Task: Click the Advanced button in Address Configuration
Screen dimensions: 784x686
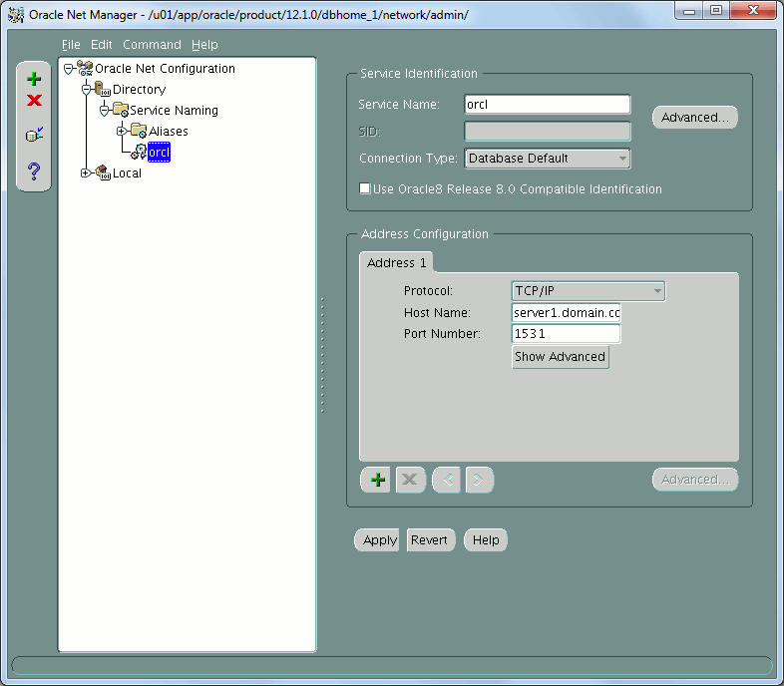Action: point(695,480)
